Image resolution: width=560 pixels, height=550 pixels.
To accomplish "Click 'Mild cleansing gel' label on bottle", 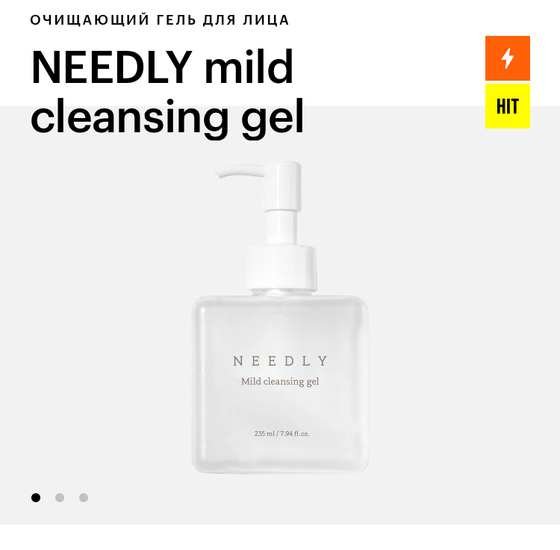I will (x=280, y=382).
